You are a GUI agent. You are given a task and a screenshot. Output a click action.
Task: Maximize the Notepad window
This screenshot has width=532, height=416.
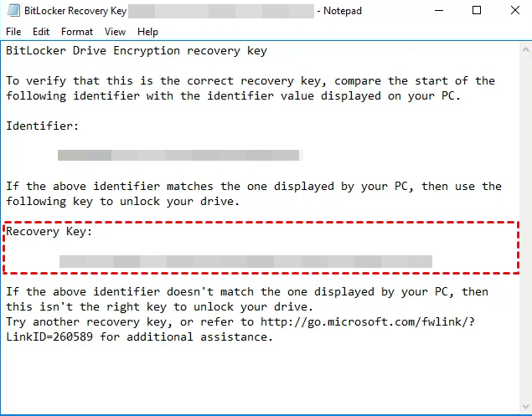coord(477,11)
